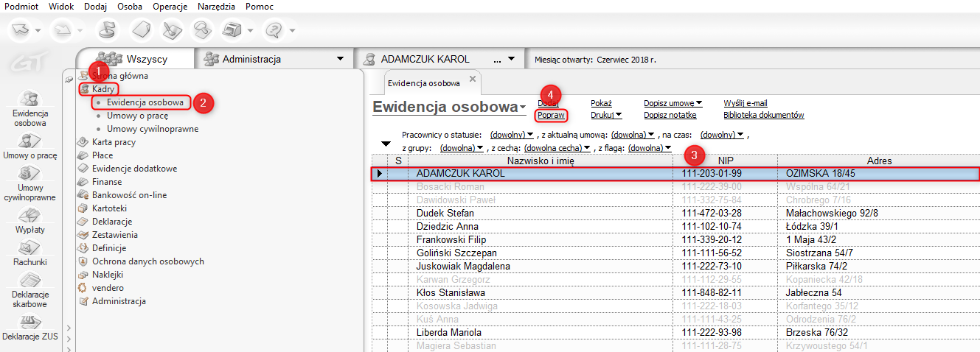The height and width of the screenshot is (352, 980).
Task: Open the Ewidencja osobowa title dropdown
Action: (523, 108)
